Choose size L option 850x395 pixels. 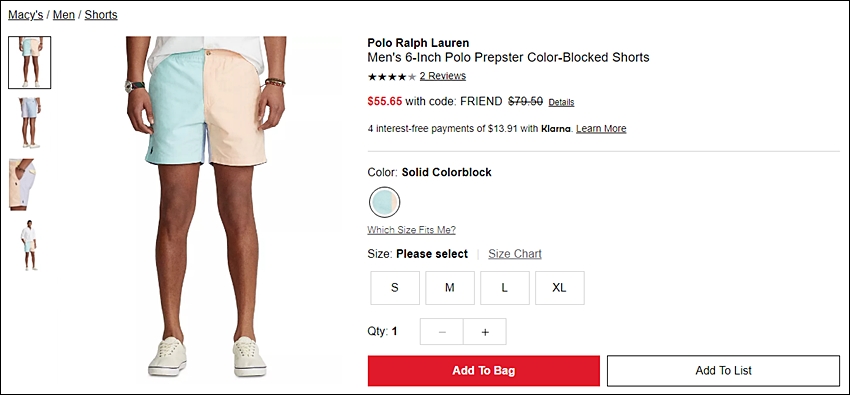pyautogui.click(x=505, y=288)
